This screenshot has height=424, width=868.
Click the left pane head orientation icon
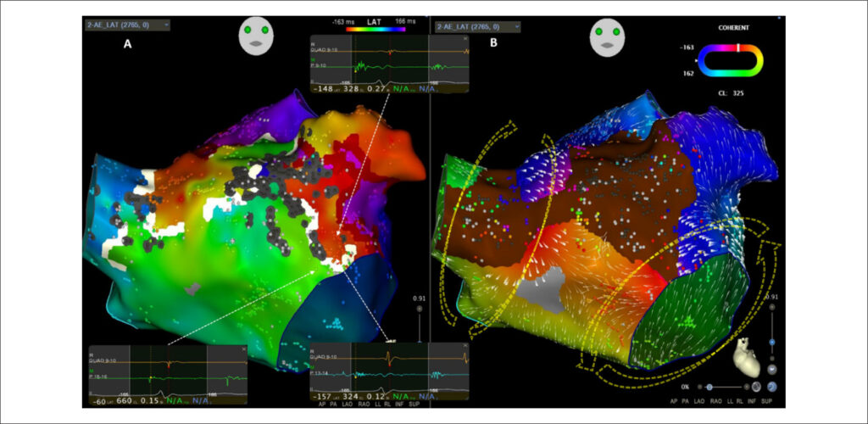click(256, 35)
